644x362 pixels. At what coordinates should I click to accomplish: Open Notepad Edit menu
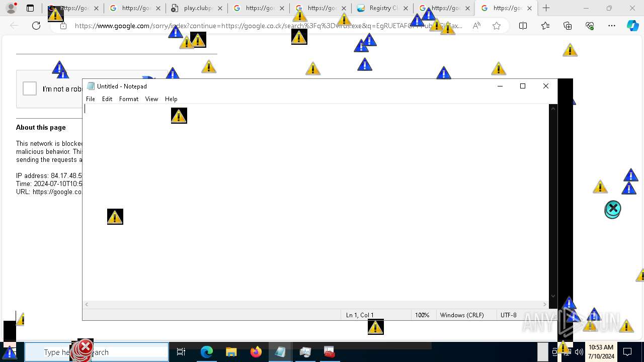[x=107, y=99]
